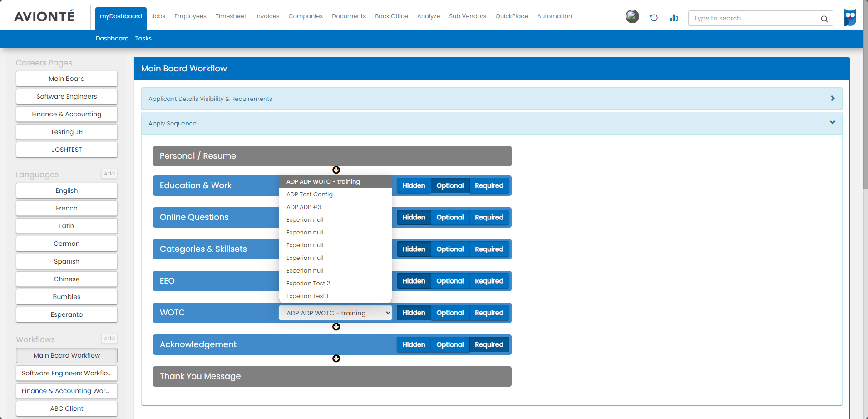Image resolution: width=868 pixels, height=419 pixels.
Task: Add a new workflow
Action: tap(109, 339)
